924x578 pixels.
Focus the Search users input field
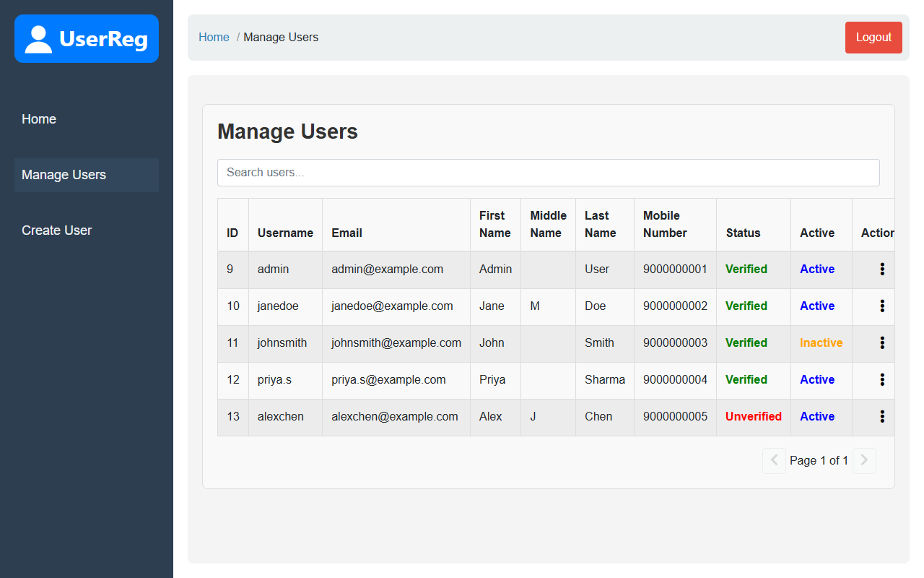[x=549, y=173]
